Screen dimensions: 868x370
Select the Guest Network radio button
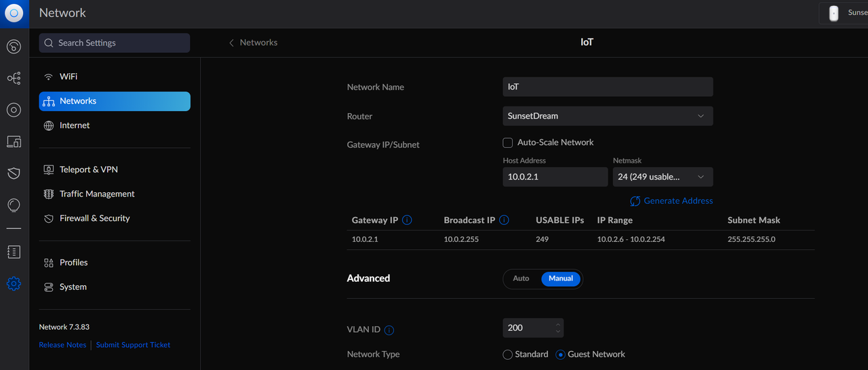(560, 354)
